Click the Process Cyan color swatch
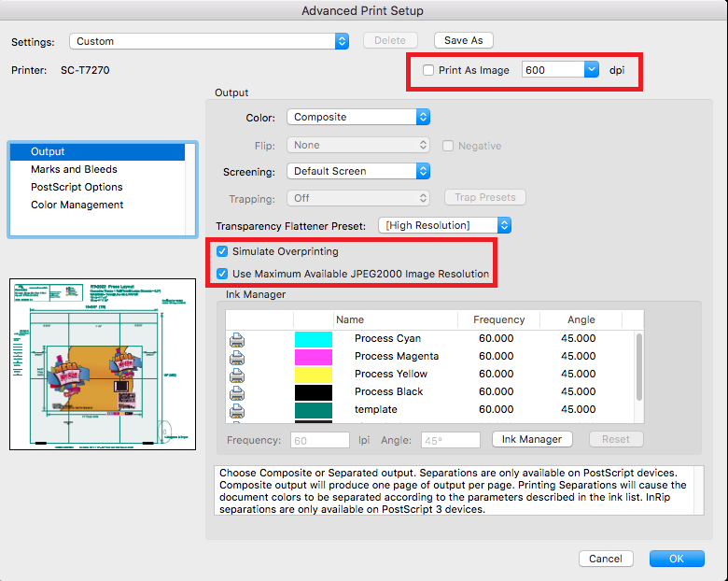 click(314, 339)
